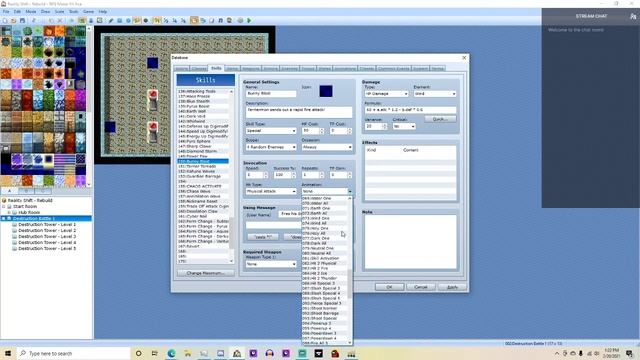Click the Change Maximum button
Image resolution: width=640 pixels, height=360 pixels.
[x=205, y=273]
